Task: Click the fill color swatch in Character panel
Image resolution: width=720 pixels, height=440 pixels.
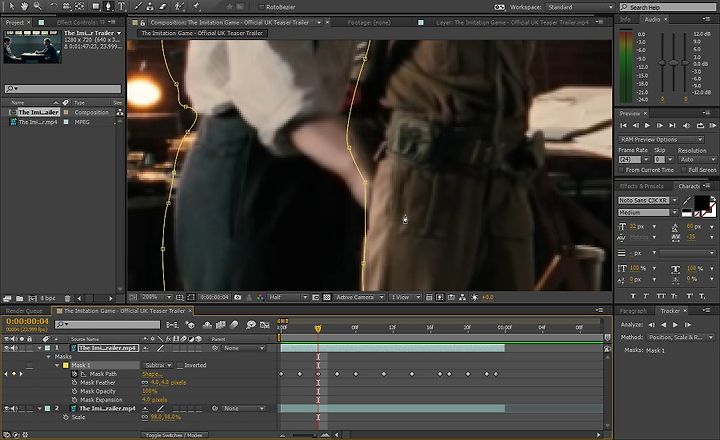Action: pos(701,203)
